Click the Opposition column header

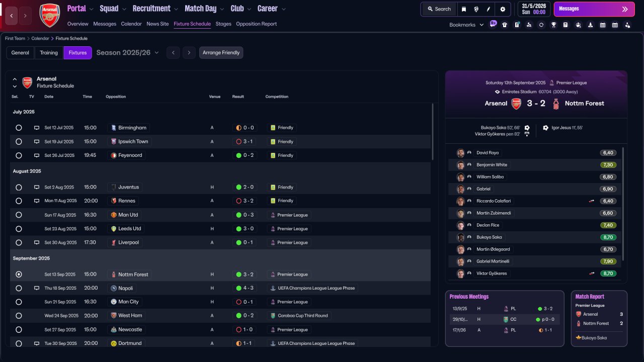click(x=116, y=97)
